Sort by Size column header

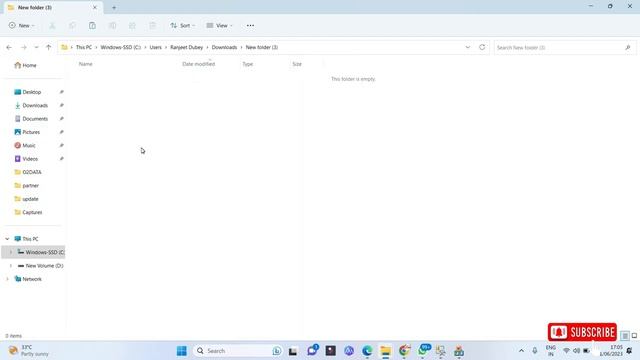point(297,64)
